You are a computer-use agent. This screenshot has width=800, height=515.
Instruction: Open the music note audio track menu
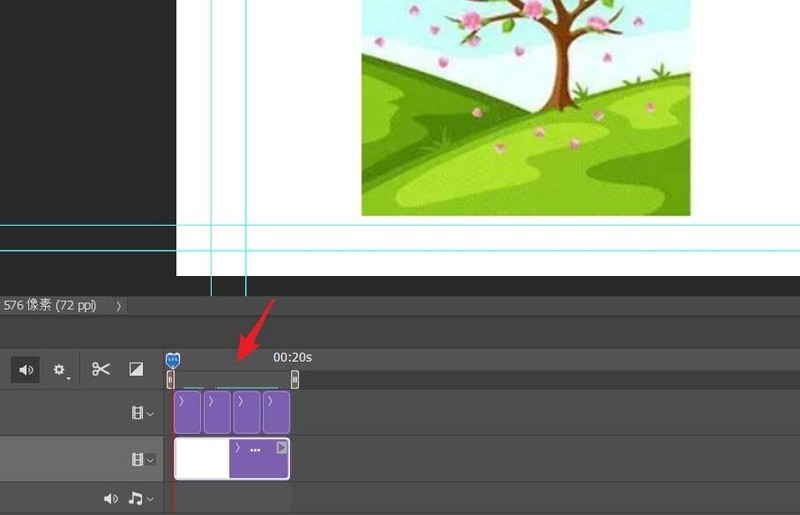pyautogui.click(x=141, y=498)
